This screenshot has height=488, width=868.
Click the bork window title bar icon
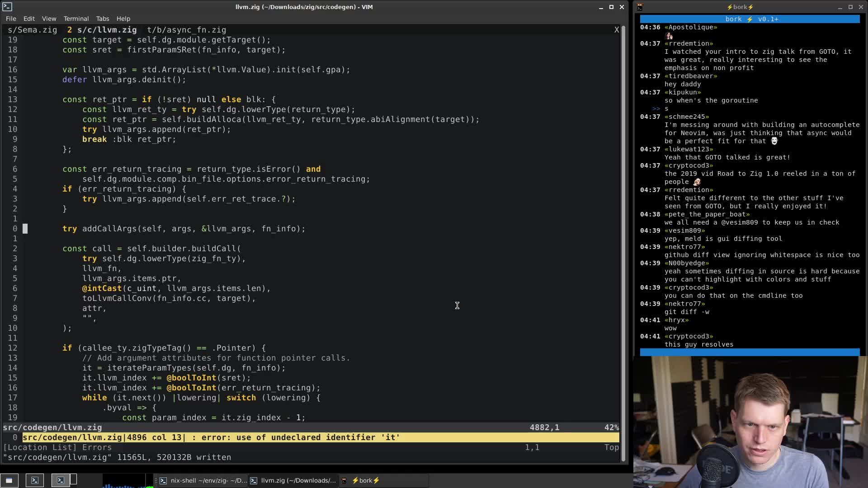640,7
